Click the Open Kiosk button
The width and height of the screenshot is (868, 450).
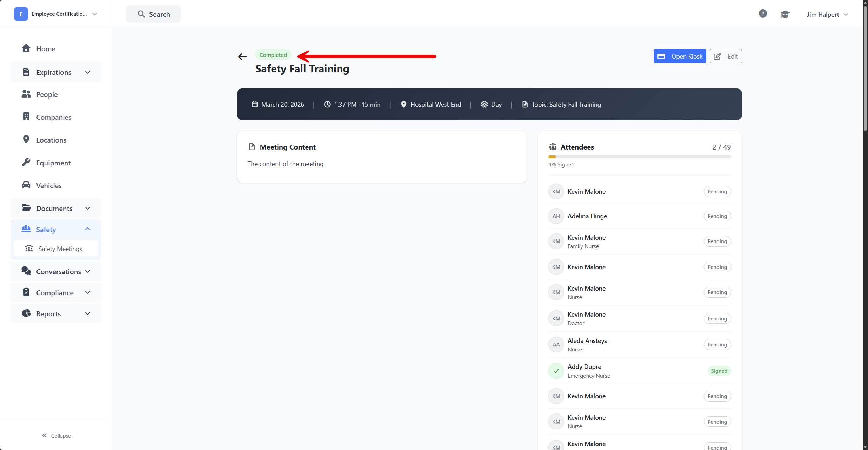tap(680, 56)
